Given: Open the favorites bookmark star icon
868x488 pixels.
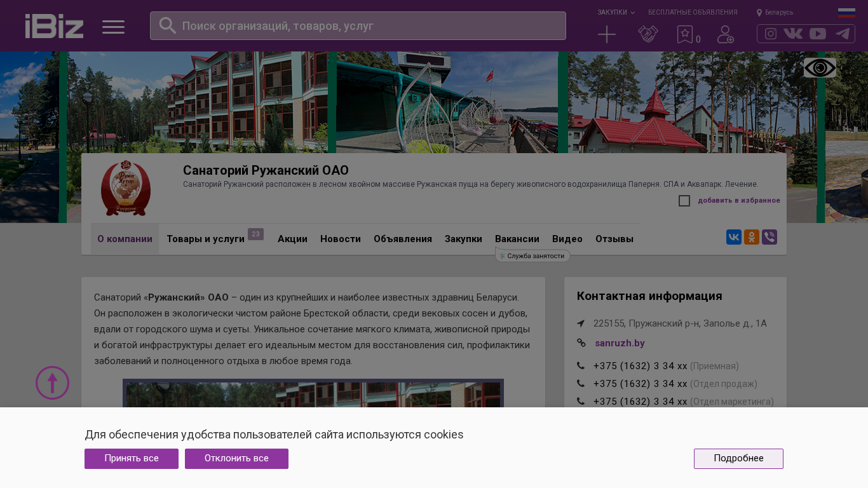Looking at the screenshot, I should [685, 34].
